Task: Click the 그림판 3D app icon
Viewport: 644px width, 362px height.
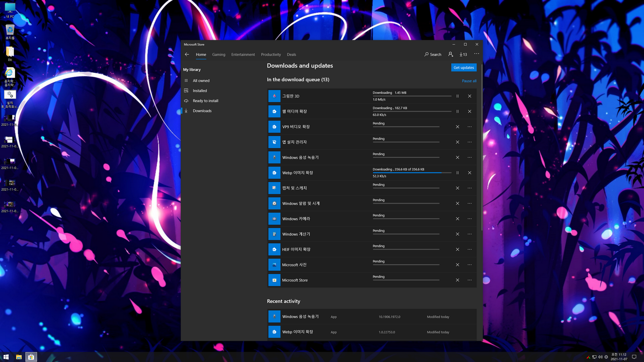Action: click(x=274, y=96)
